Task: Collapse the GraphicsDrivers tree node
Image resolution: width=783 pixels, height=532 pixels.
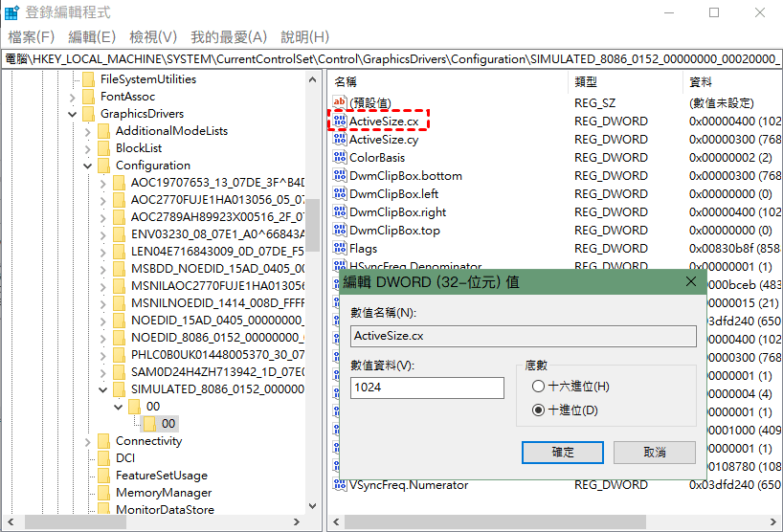Action: click(x=73, y=114)
